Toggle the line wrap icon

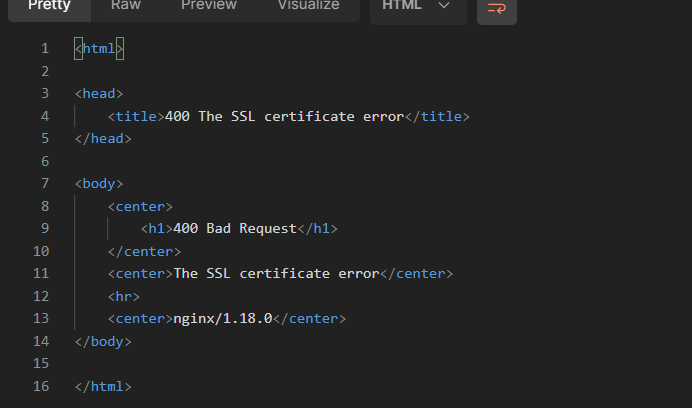tap(496, 7)
